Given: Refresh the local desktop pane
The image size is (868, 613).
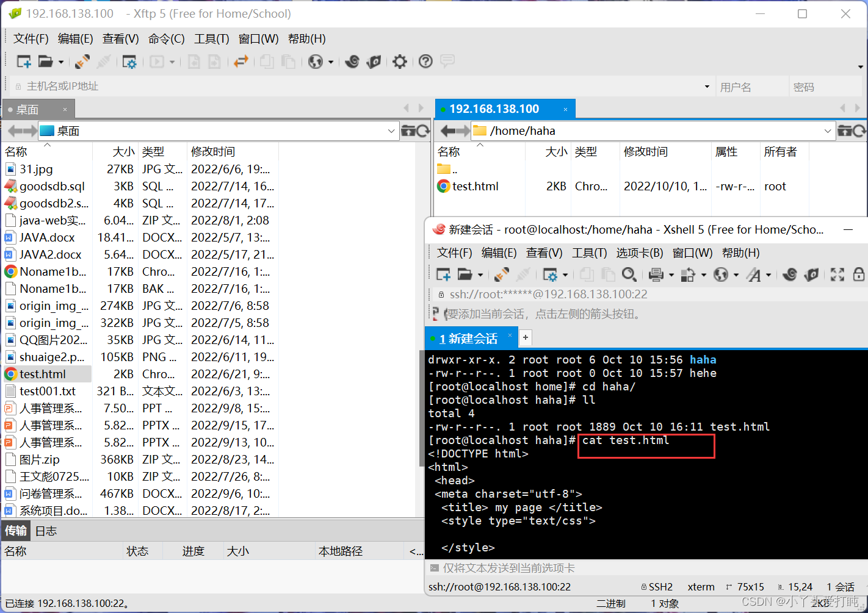Looking at the screenshot, I should coord(423,131).
